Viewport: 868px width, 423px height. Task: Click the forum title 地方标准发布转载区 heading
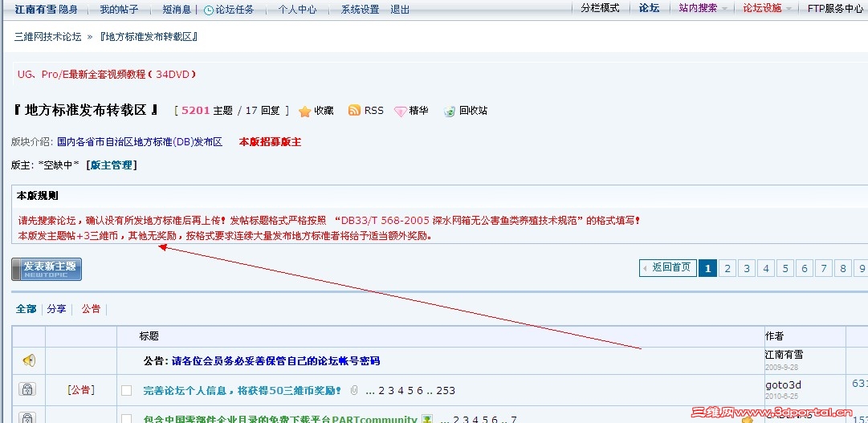(x=86, y=110)
